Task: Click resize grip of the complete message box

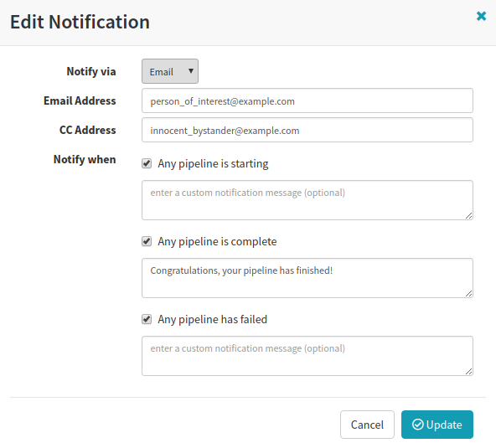Action: point(469,293)
